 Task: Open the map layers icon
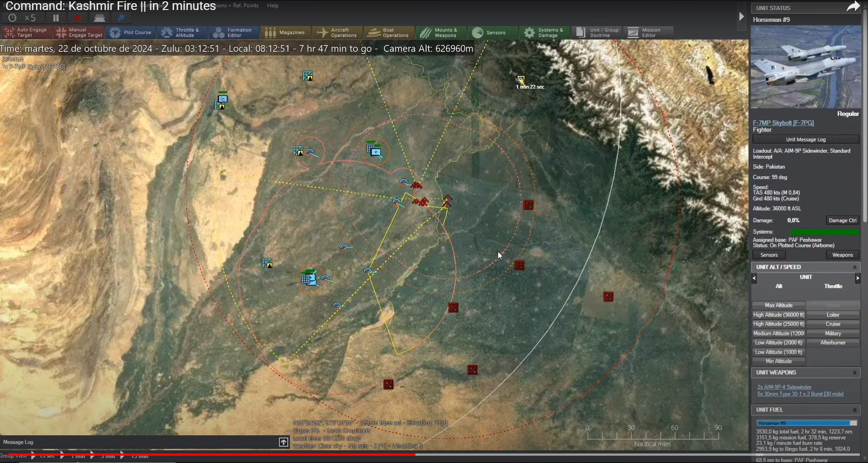[100, 18]
